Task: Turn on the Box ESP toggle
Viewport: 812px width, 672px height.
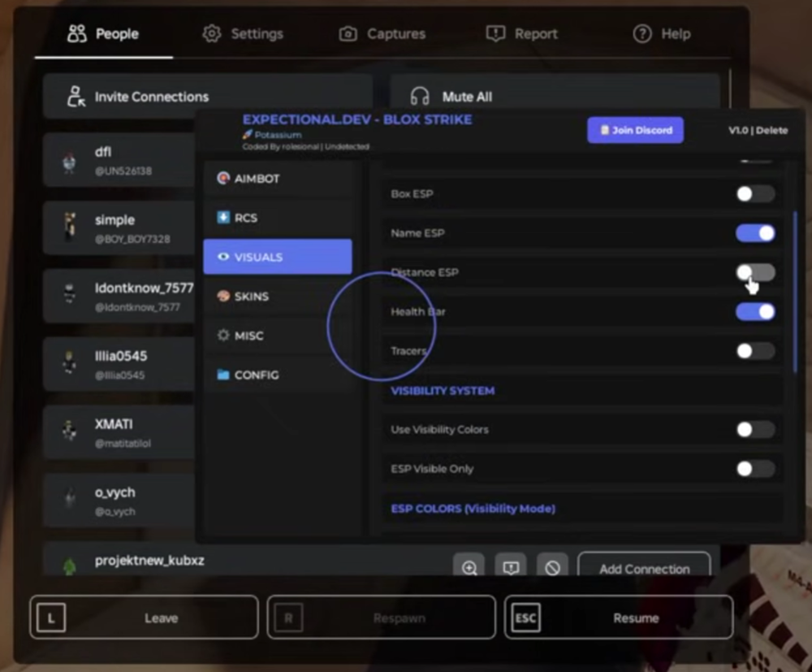Action: tap(754, 194)
